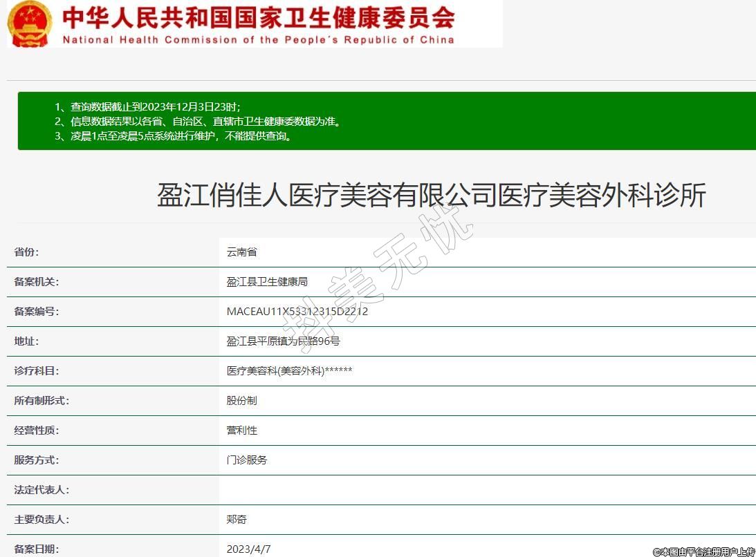Click the 股份制 ownership value

tap(242, 401)
